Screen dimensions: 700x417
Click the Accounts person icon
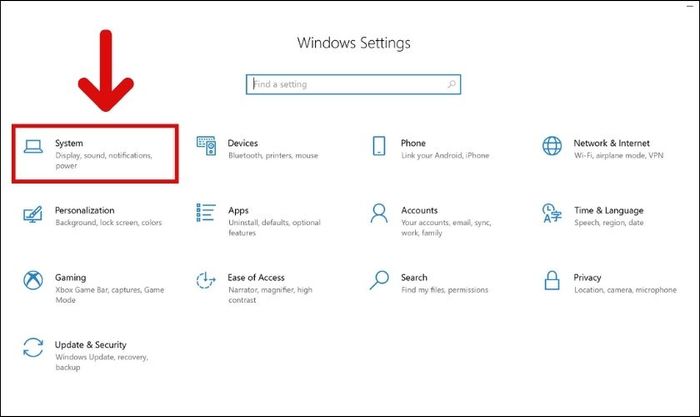379,213
